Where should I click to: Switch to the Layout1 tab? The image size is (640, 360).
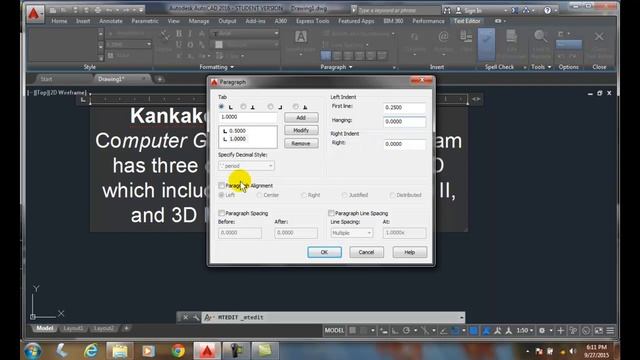coord(73,329)
